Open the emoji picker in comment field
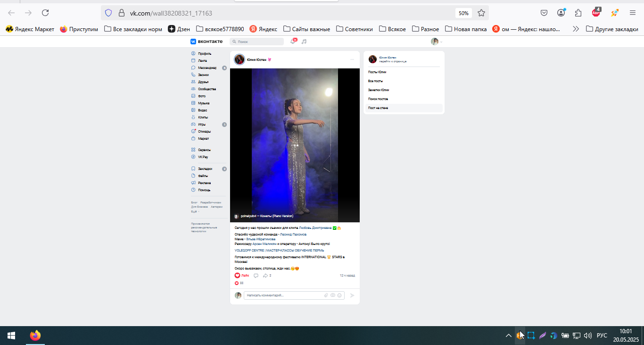The height and width of the screenshot is (345, 644). click(x=339, y=295)
